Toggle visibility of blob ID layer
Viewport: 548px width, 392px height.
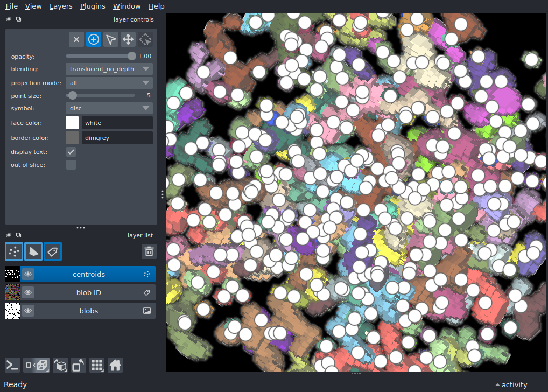point(28,293)
